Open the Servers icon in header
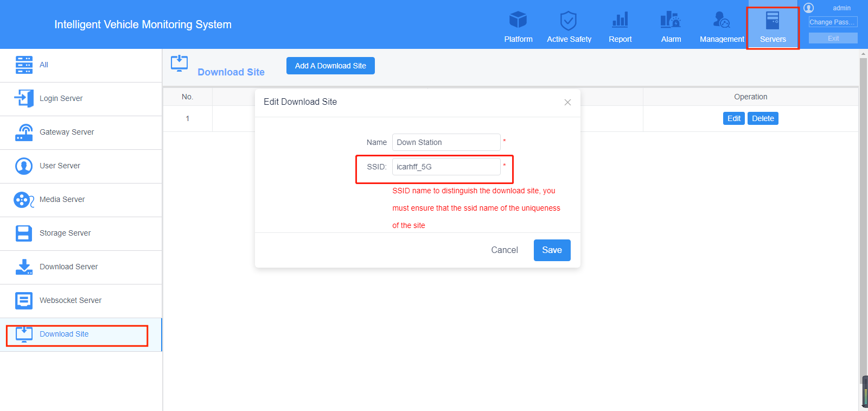 (x=773, y=21)
